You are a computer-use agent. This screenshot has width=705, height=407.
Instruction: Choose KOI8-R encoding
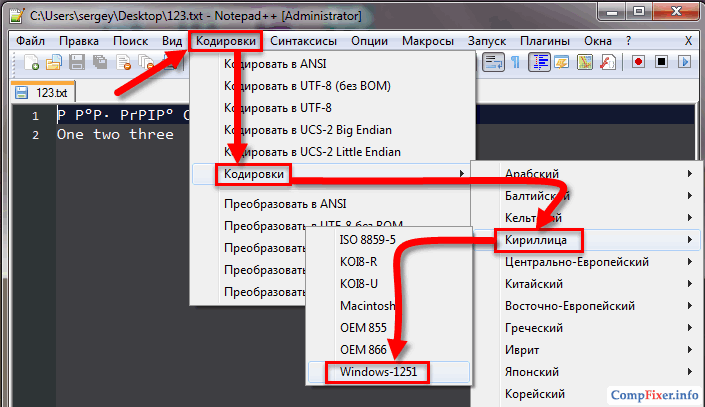point(389,262)
